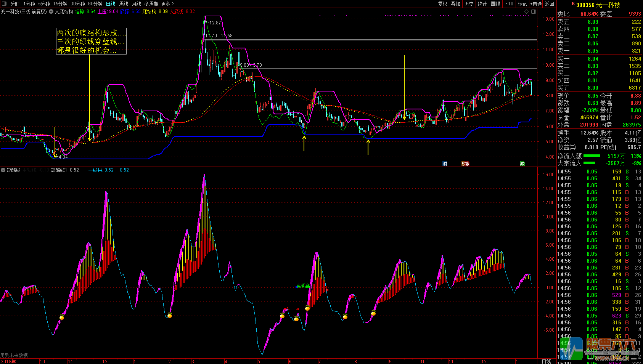
Task: Toggle the right panel icon near the chart corner
Action: point(534,12)
